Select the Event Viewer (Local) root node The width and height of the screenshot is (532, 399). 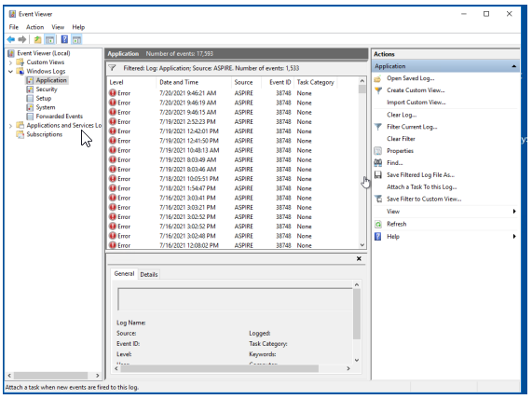pyautogui.click(x=44, y=53)
